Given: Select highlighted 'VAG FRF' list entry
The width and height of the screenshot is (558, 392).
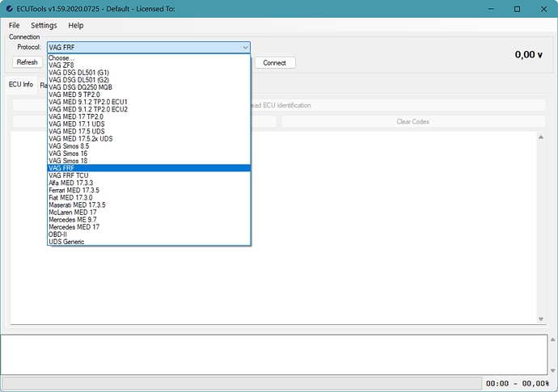Looking at the screenshot, I should [x=149, y=168].
